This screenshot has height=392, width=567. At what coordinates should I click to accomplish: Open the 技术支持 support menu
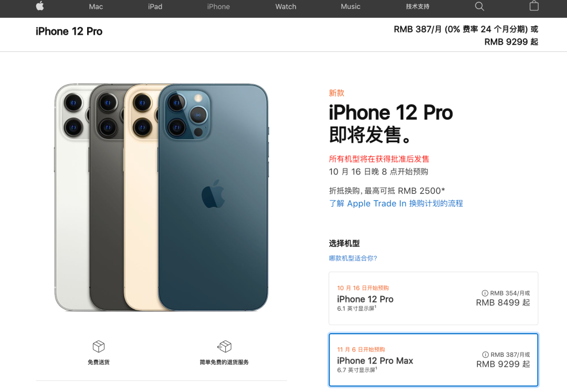tap(417, 6)
